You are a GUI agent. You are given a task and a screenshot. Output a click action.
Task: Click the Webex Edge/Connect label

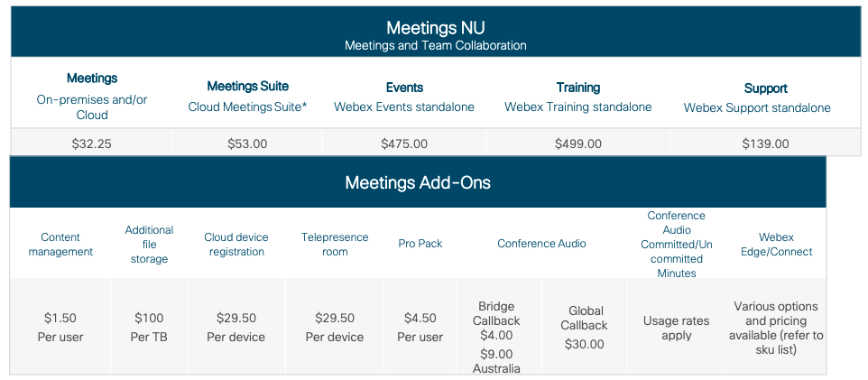tap(776, 245)
